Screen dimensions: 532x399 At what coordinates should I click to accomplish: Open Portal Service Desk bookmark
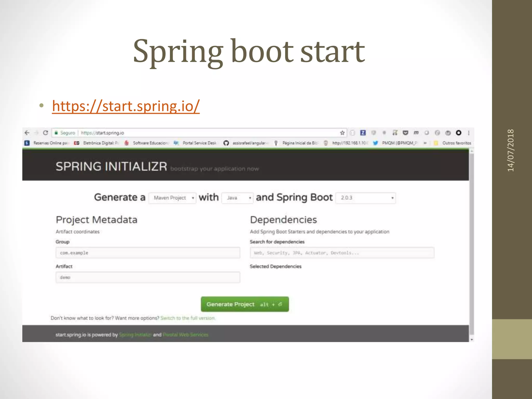point(195,143)
